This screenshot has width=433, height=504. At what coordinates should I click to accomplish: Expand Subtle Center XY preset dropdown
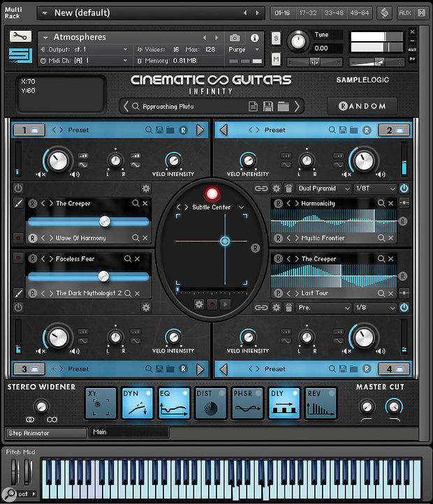(241, 207)
